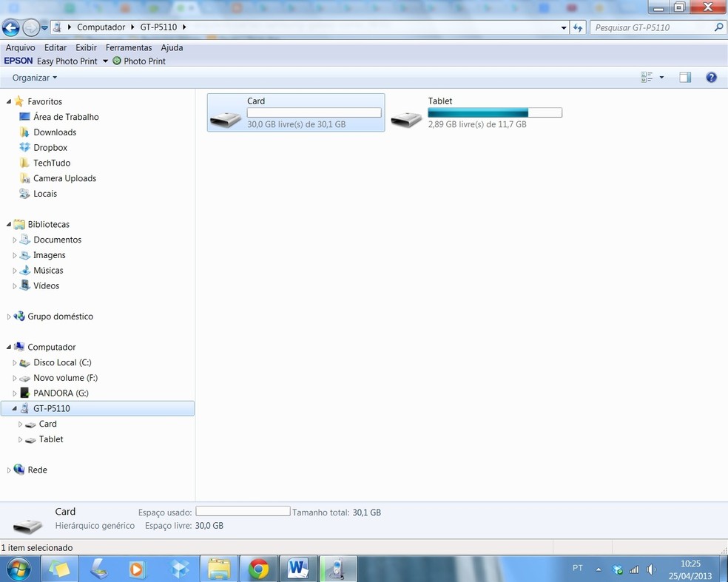This screenshot has width=728, height=582.
Task: Click the Espaço usado bar in details pane
Action: (243, 511)
